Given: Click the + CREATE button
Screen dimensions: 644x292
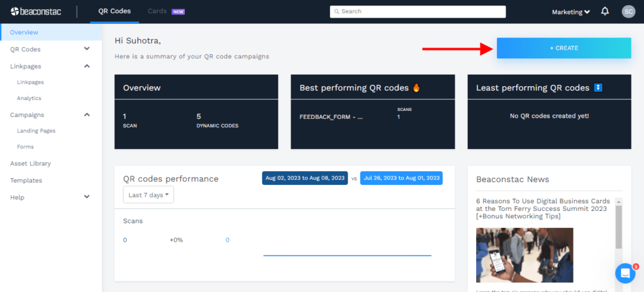Looking at the screenshot, I should coord(564,48).
